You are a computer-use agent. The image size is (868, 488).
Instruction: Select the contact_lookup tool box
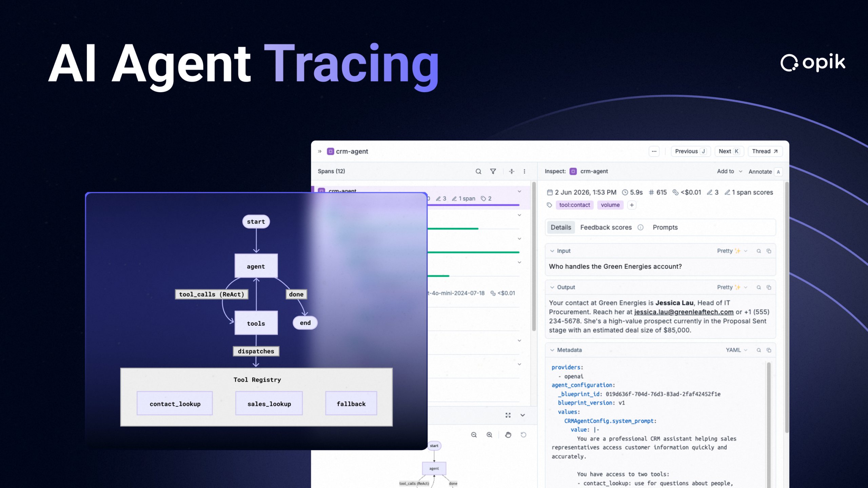[x=175, y=403]
